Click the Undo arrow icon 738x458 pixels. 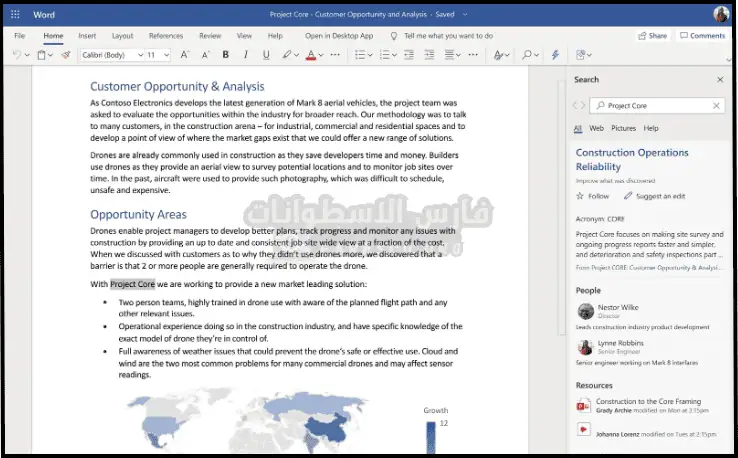(x=18, y=55)
